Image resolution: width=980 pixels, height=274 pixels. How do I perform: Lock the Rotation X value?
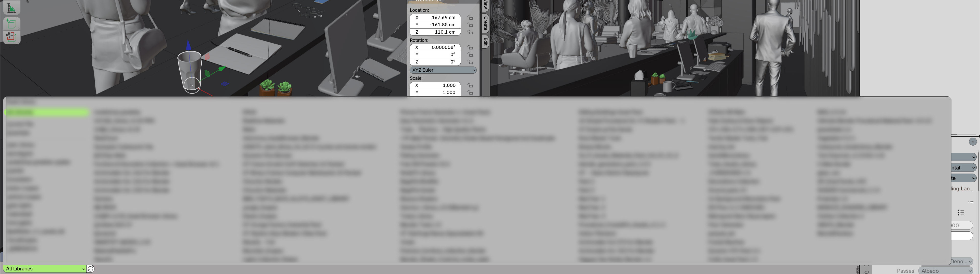point(470,47)
